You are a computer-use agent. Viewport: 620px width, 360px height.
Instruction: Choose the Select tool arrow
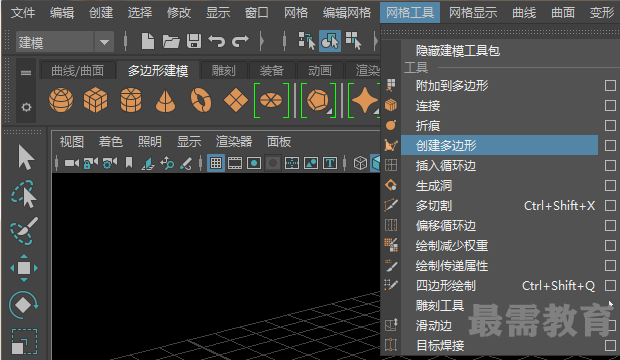[x=25, y=157]
